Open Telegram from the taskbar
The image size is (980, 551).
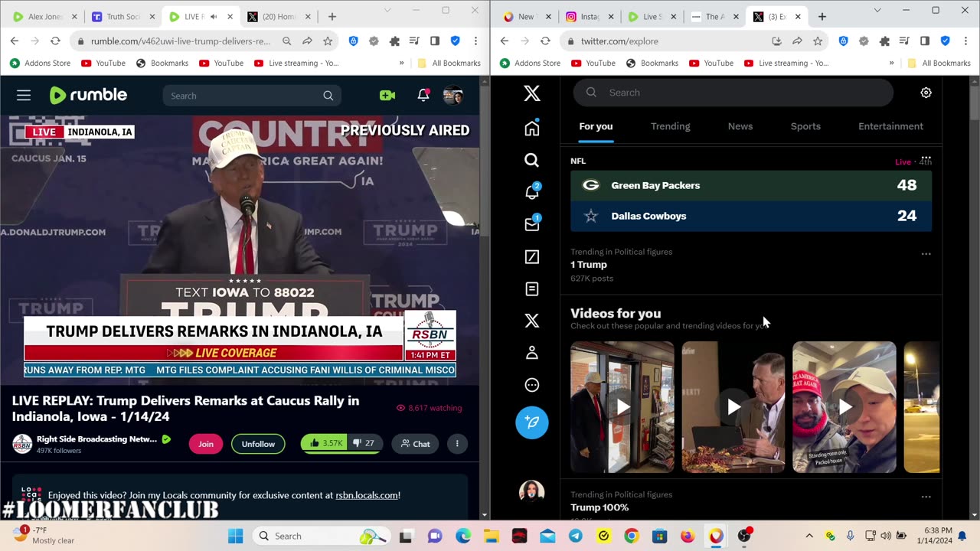tap(575, 536)
